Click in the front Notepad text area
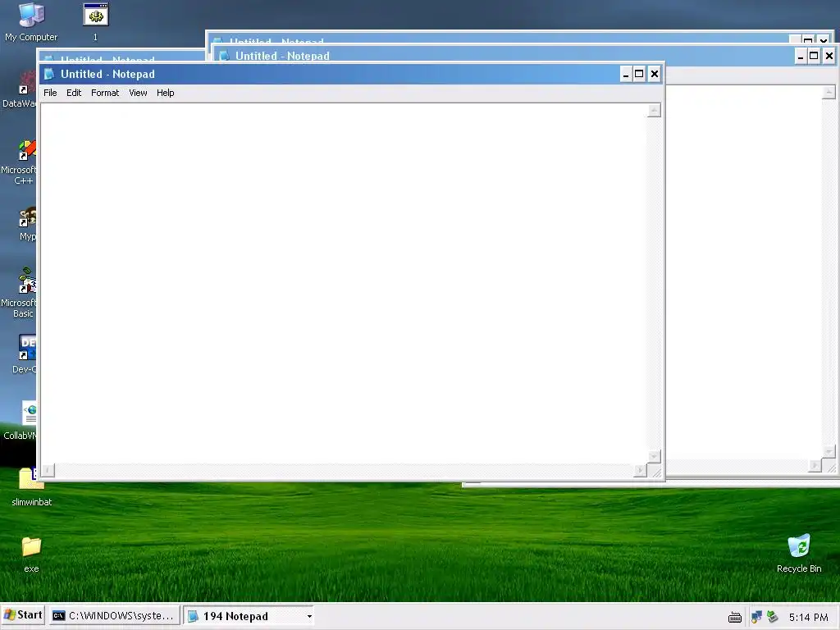 [x=344, y=283]
